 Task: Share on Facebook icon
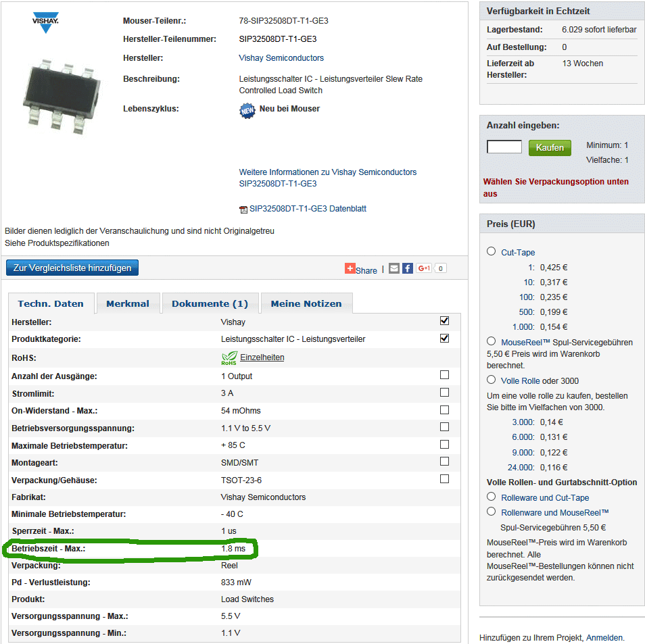pos(407,268)
